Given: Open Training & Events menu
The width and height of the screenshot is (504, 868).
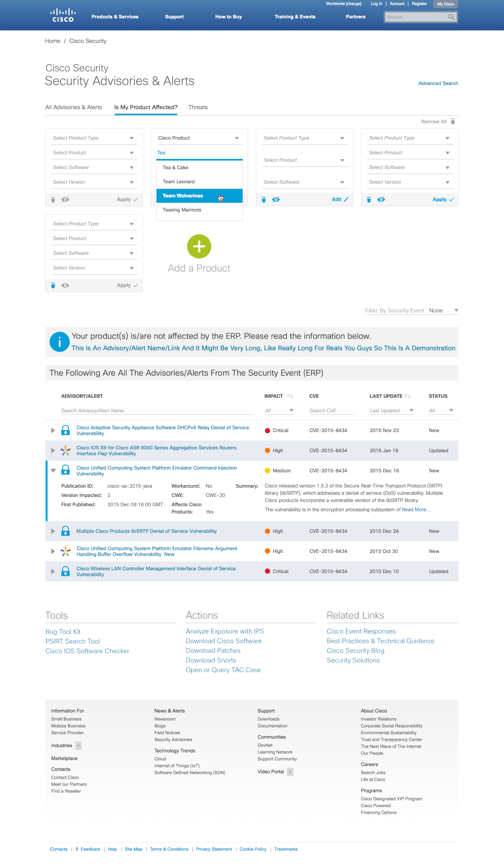Looking at the screenshot, I should pos(295,17).
